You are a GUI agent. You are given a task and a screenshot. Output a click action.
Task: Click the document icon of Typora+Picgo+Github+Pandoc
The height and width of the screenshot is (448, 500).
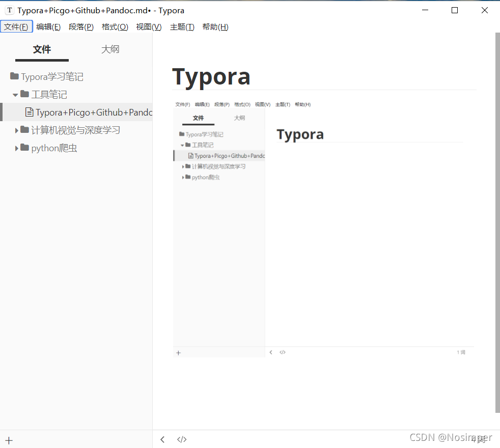[30, 112]
